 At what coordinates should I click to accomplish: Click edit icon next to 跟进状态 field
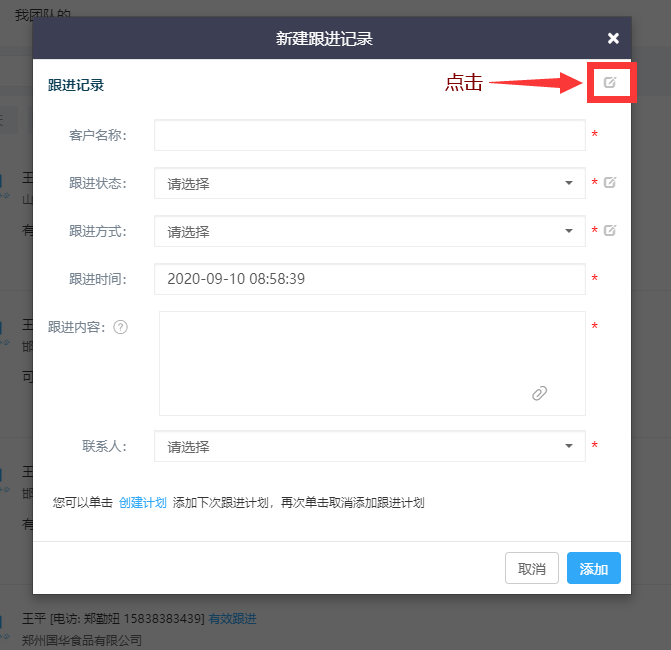click(x=610, y=182)
